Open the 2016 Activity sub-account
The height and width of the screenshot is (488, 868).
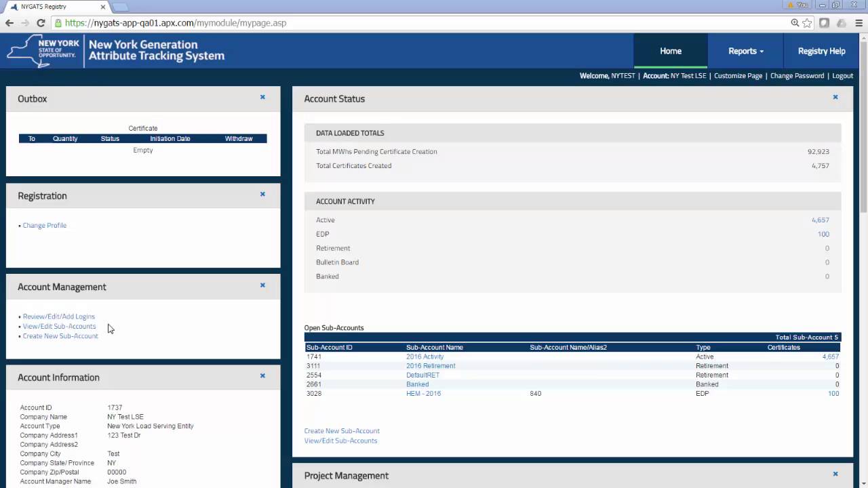[x=425, y=357]
